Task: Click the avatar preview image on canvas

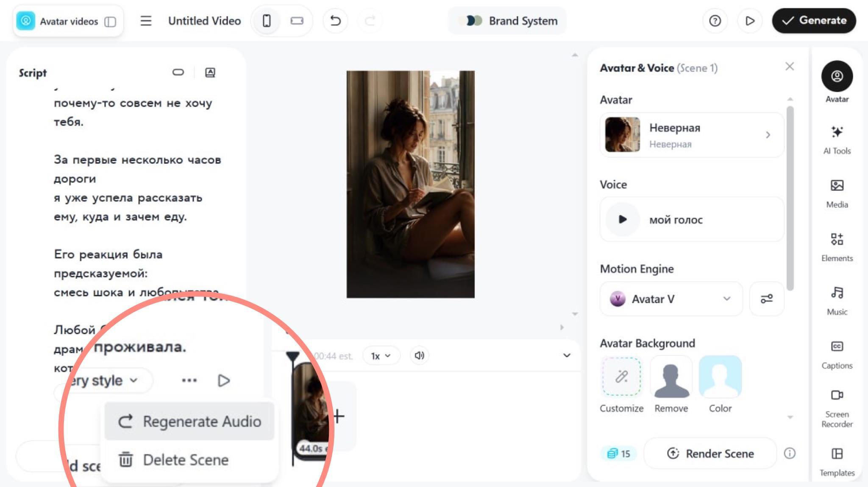Action: tap(410, 184)
